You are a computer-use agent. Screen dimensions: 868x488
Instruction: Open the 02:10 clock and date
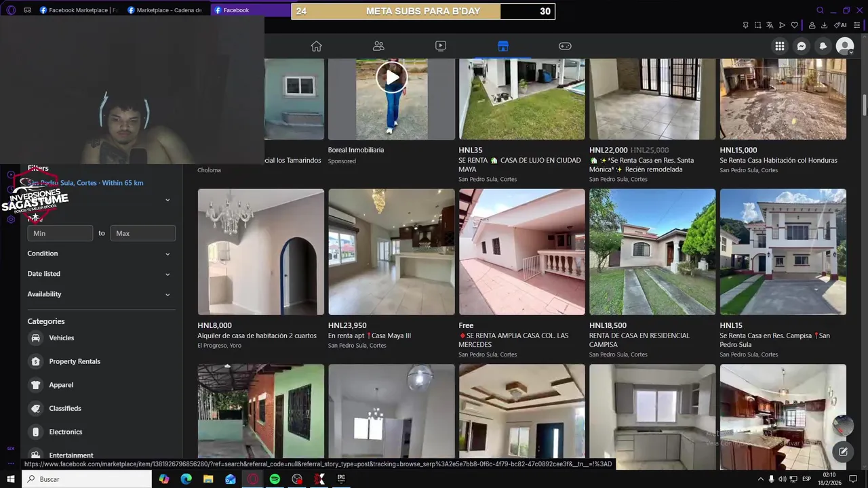pos(829,479)
